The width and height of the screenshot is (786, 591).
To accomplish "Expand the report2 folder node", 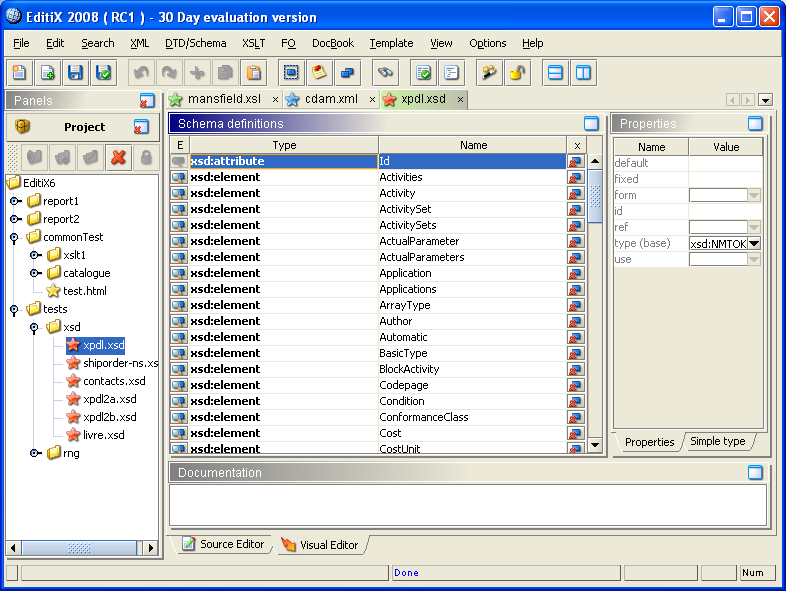I will (16, 219).
